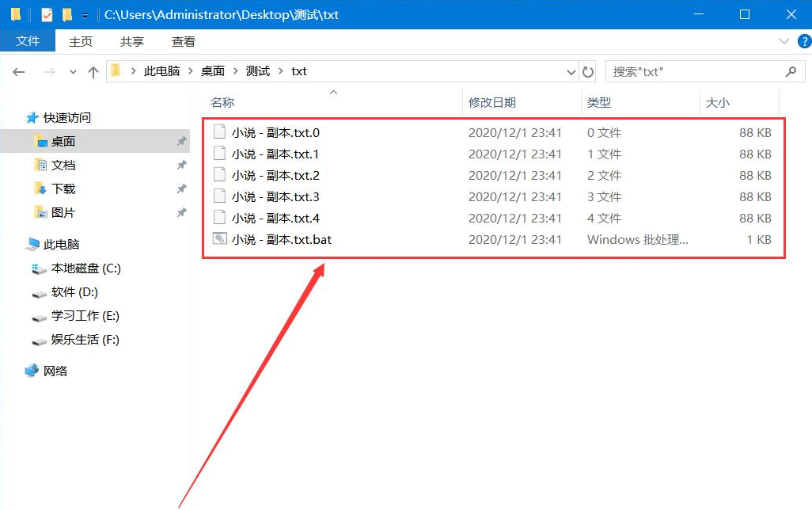Select 此电脑 in navigation pane

pyautogui.click(x=61, y=244)
